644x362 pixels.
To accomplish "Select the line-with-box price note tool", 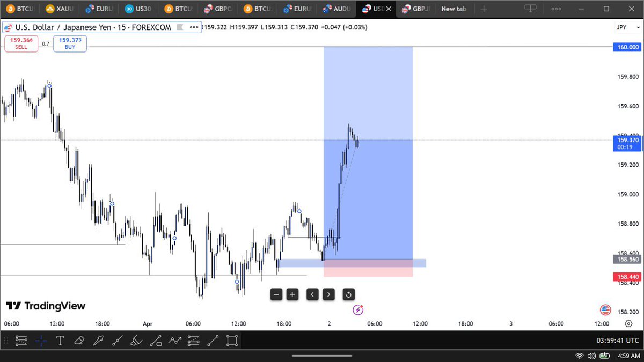I will [x=156, y=340].
